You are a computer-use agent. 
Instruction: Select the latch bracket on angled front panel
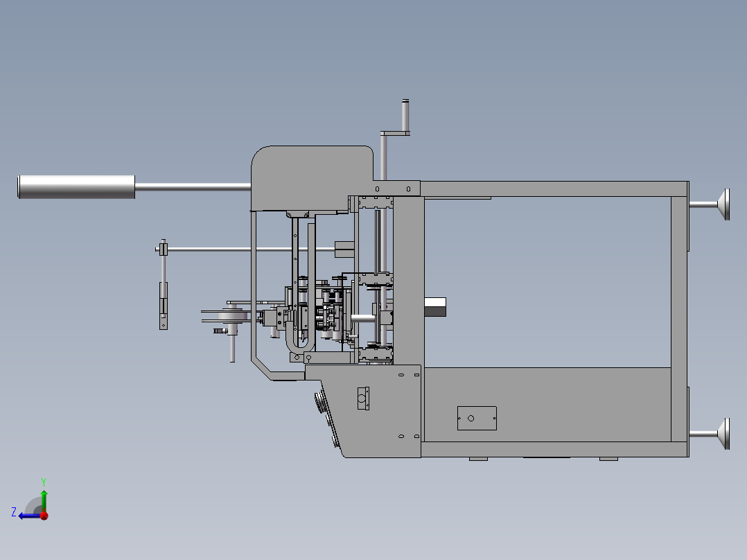pyautogui.click(x=363, y=398)
